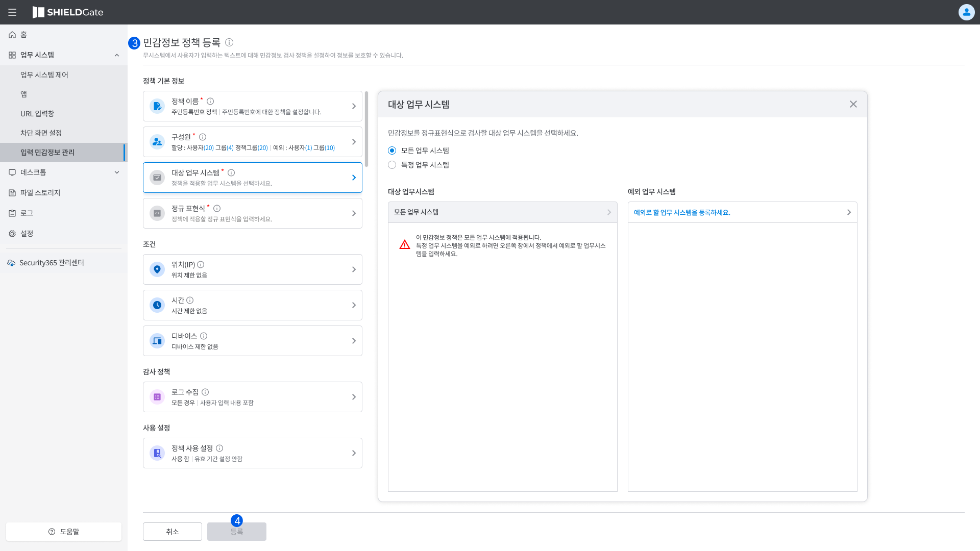Screen dimensions: 980x551
Task: Click the info icon next to 정규 표현식
Action: pos(217,209)
